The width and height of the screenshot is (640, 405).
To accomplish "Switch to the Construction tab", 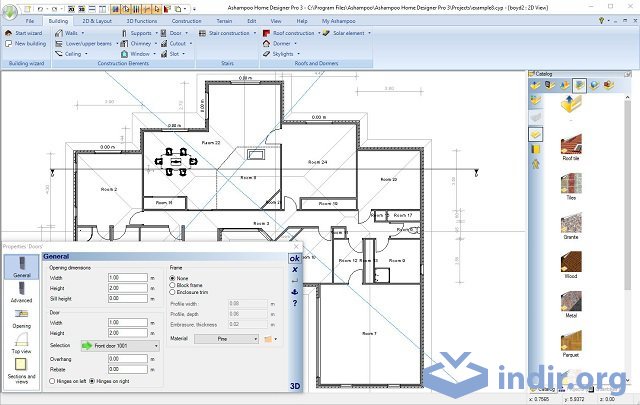I will point(186,21).
